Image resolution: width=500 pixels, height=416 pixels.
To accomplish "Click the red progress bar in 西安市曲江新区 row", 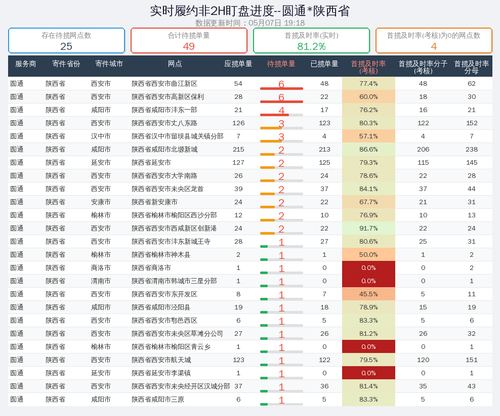I will [x=281, y=88].
